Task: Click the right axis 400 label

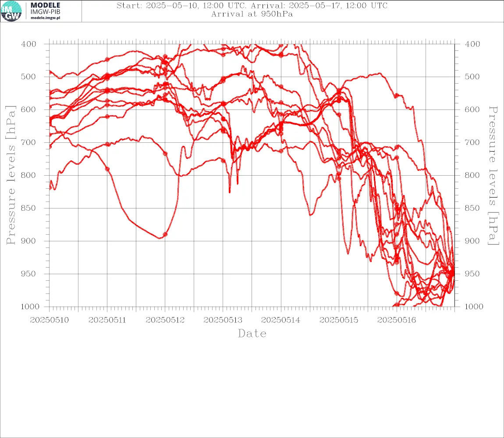Action: (472, 44)
